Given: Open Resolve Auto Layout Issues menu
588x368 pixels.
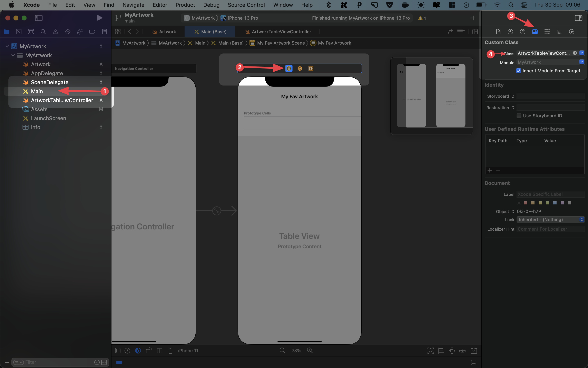Looking at the screenshot, I should click(x=462, y=350).
